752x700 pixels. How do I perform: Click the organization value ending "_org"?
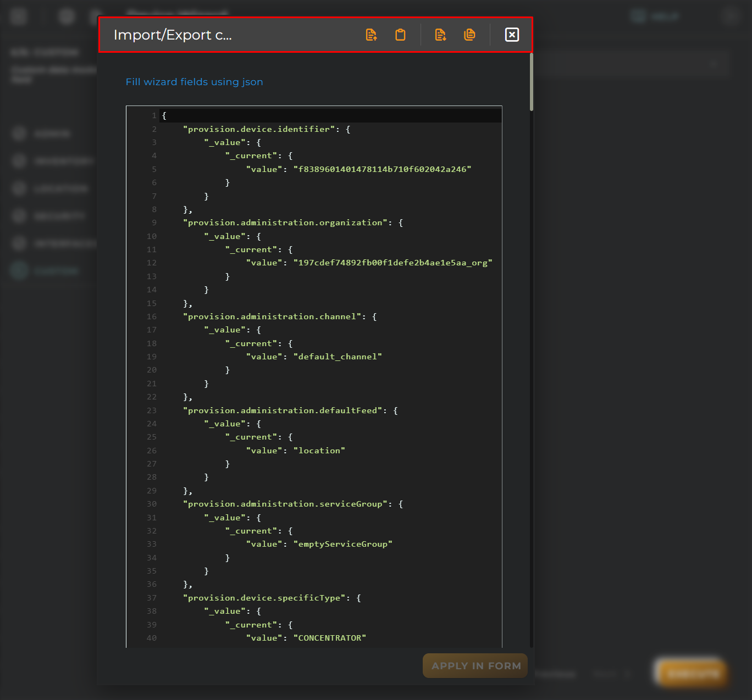coord(392,263)
